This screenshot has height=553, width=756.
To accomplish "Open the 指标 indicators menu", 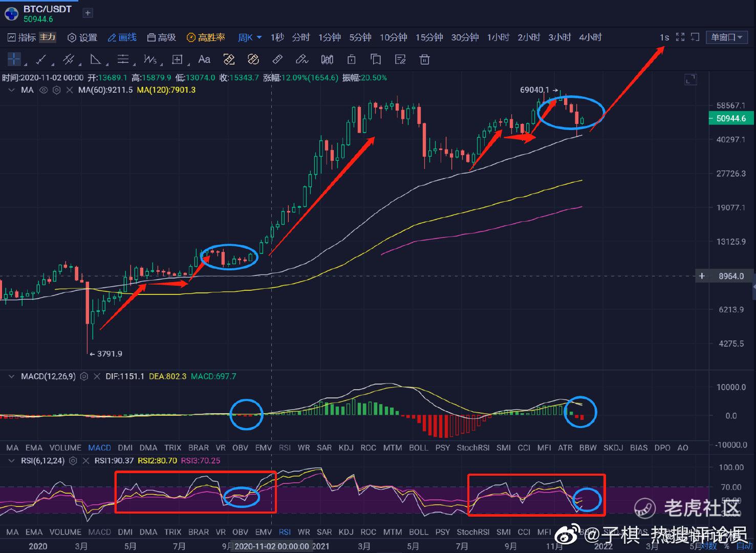I will 21,37.
